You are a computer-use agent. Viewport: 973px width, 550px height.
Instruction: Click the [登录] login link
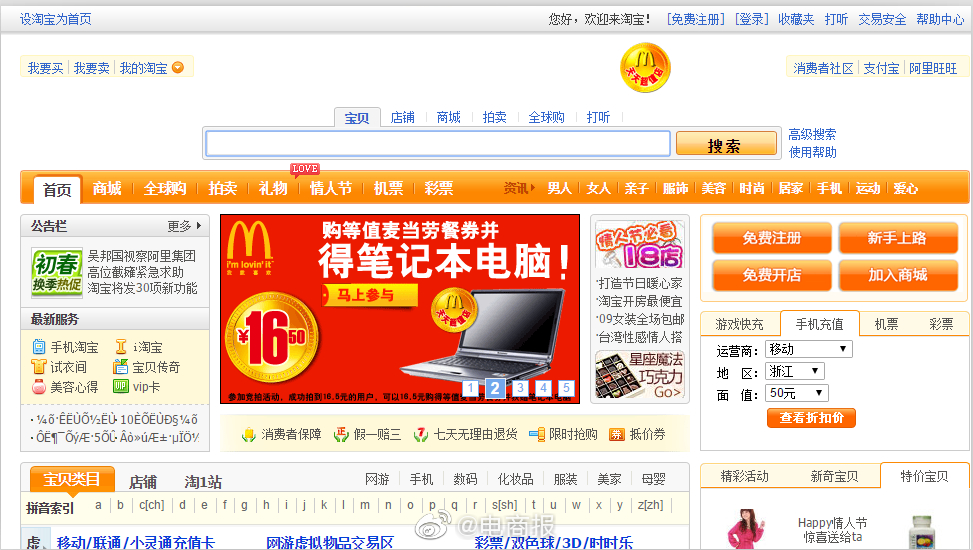(751, 19)
